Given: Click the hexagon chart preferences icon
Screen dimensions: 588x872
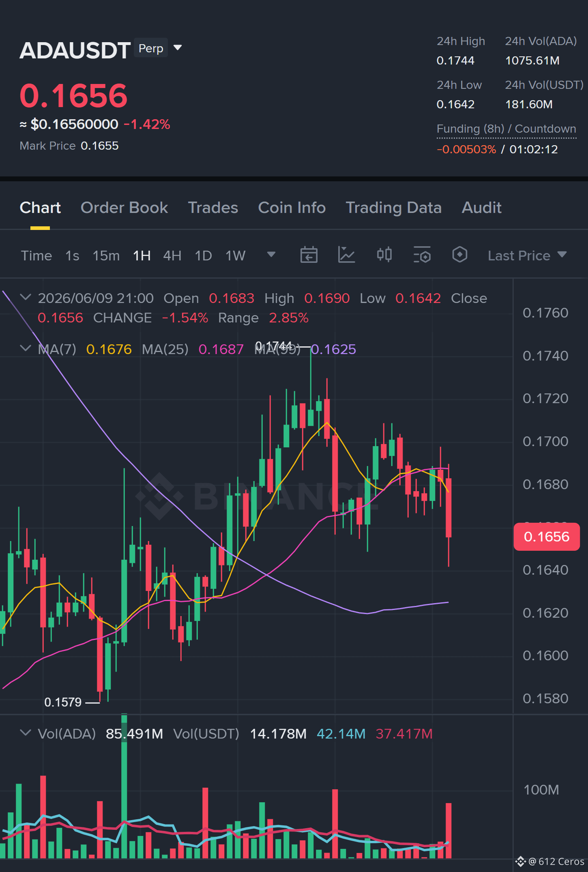Looking at the screenshot, I should 460,255.
